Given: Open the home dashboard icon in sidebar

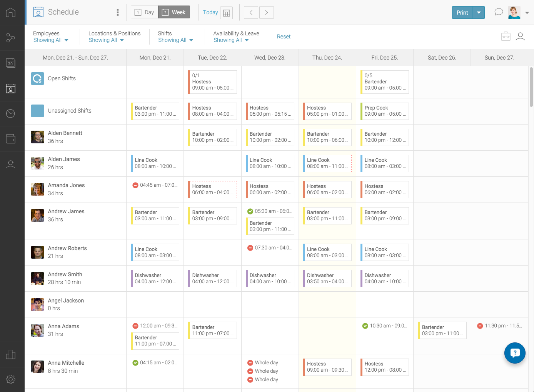Looking at the screenshot, I should pos(11,12).
